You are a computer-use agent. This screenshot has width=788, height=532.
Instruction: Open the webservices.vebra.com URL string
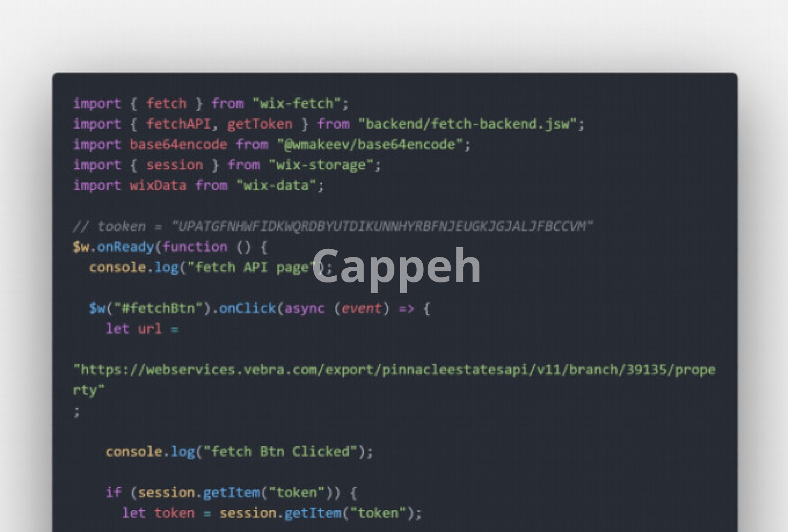394,380
